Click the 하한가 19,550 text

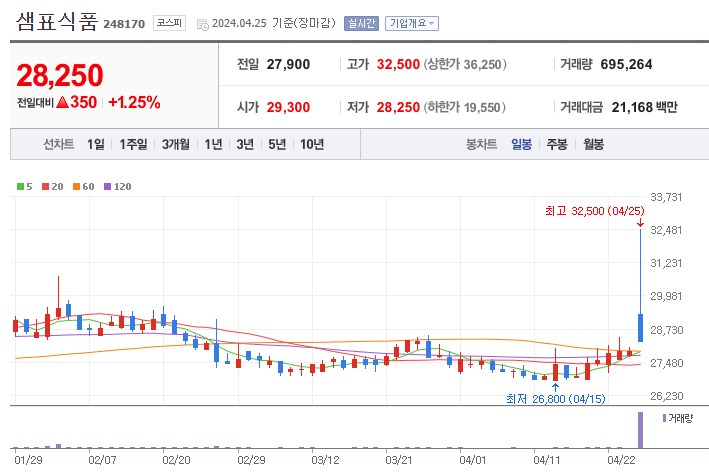coord(464,107)
